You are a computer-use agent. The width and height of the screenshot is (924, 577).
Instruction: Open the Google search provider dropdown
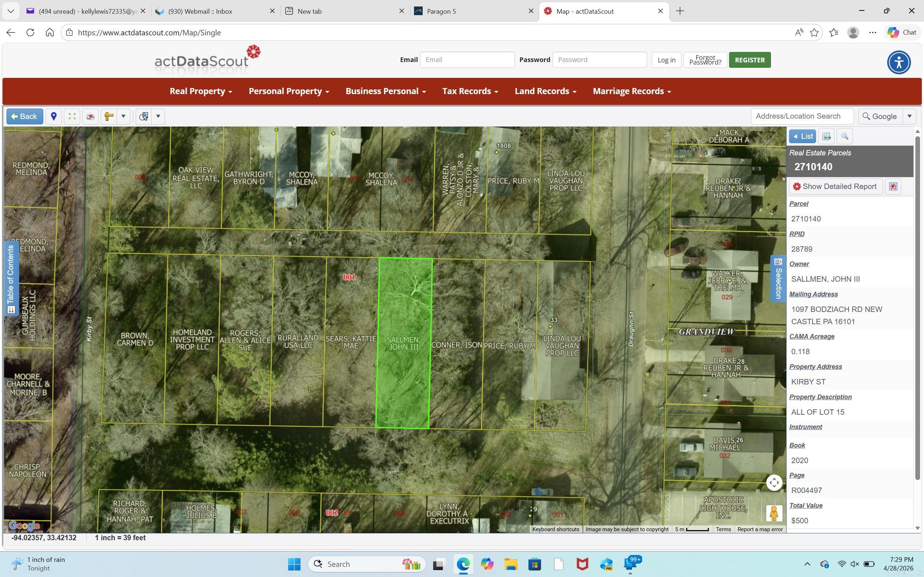pyautogui.click(x=909, y=116)
